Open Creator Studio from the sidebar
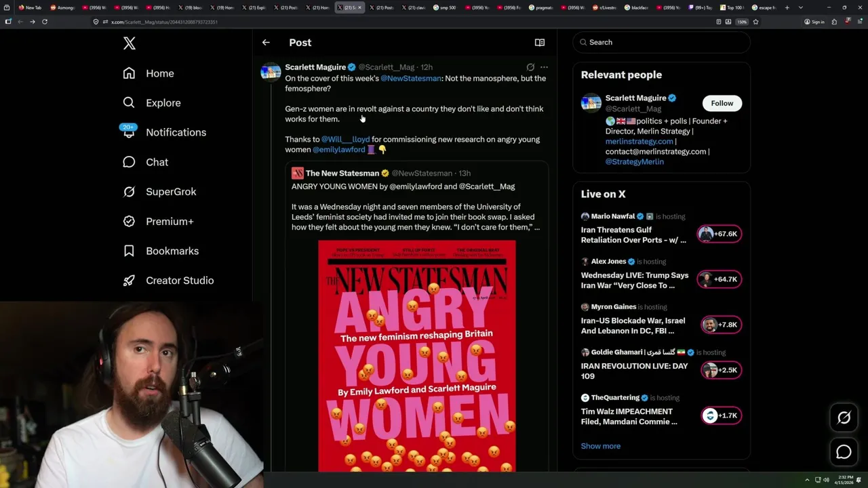Screen dimensions: 868x488 (168, 281)
